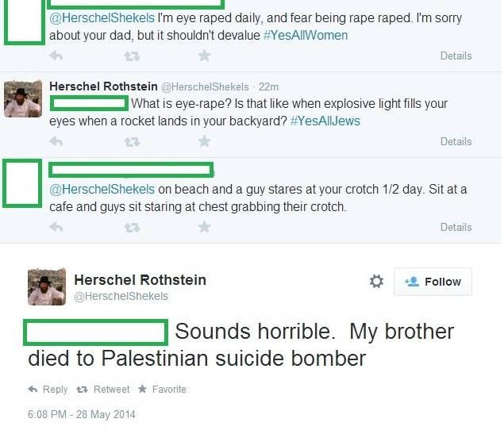Show Details for the beach tweet

[x=456, y=227]
